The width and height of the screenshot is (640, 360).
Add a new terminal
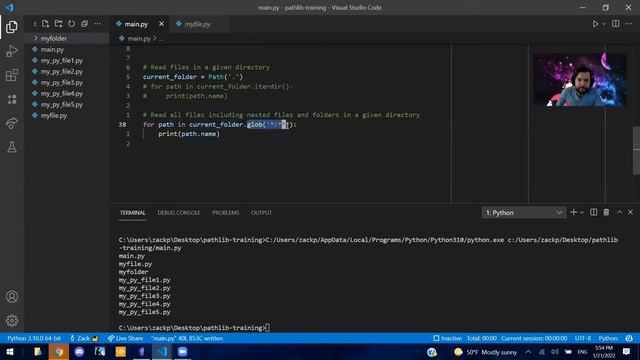tap(573, 212)
